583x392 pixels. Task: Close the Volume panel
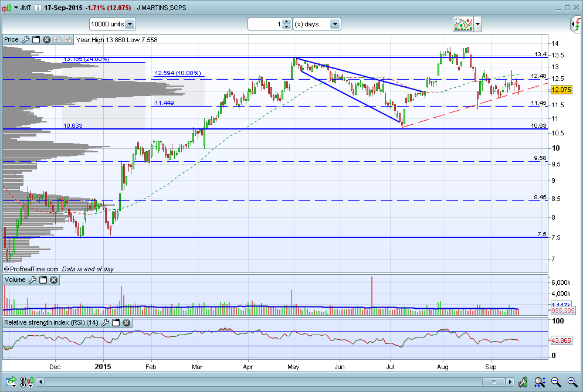(54, 279)
